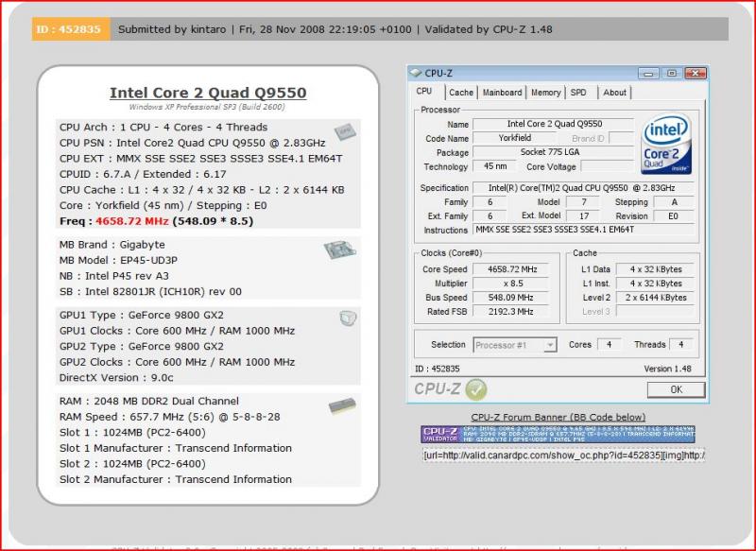The width and height of the screenshot is (756, 551).
Task: Click the CPU-Z Validator forum banner image
Action: coord(558,434)
